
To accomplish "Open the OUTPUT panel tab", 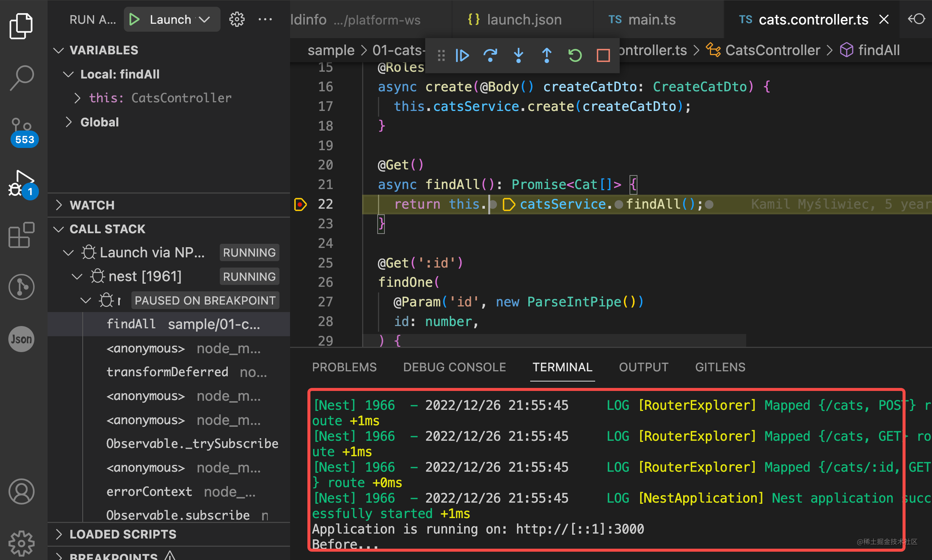I will (644, 367).
